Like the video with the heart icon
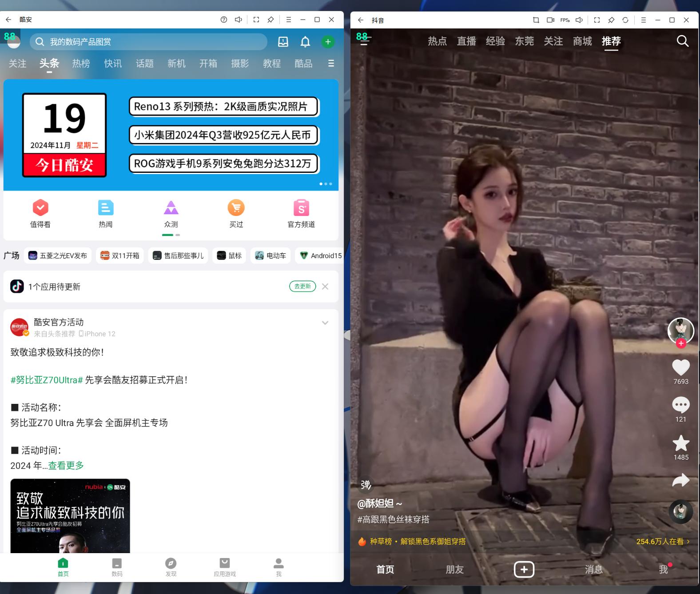Screen dimensions: 700x594 tap(680, 367)
